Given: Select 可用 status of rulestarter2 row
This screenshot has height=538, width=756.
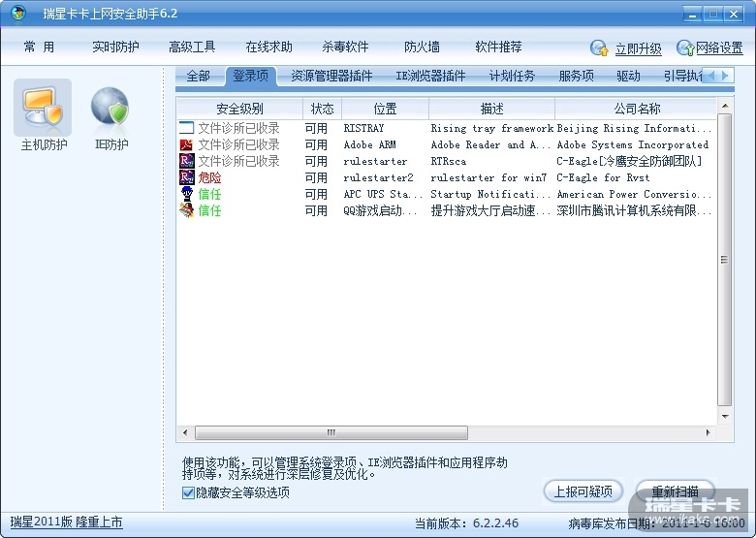Looking at the screenshot, I should (x=316, y=177).
